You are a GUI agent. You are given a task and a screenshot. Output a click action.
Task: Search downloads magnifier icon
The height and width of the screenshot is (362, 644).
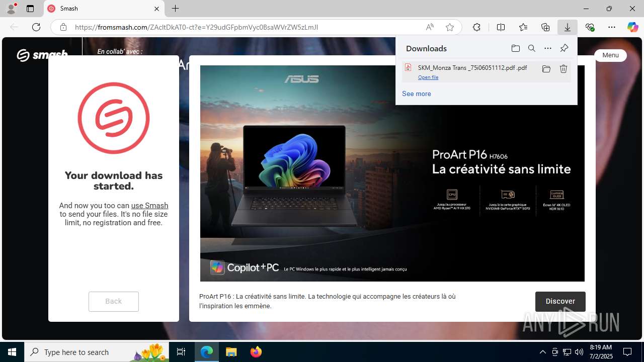point(531,48)
